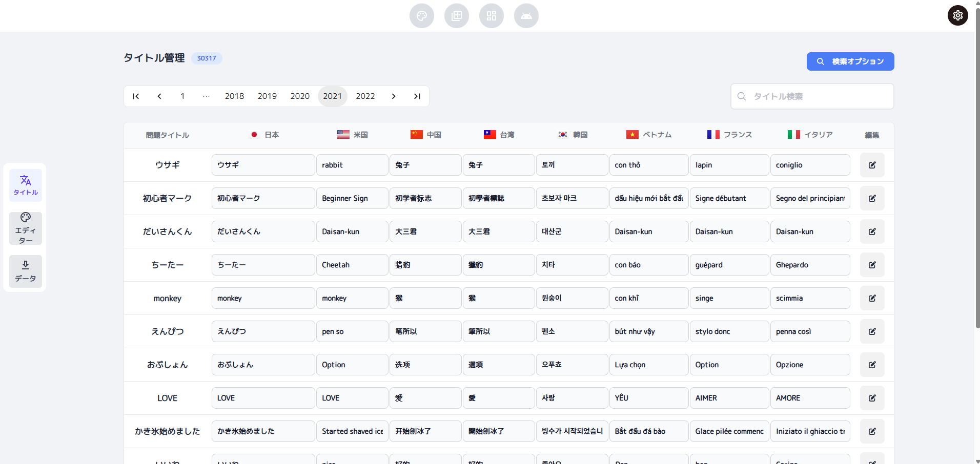980x464 pixels.
Task: Click the Korean field 원숭이
Action: [572, 298]
